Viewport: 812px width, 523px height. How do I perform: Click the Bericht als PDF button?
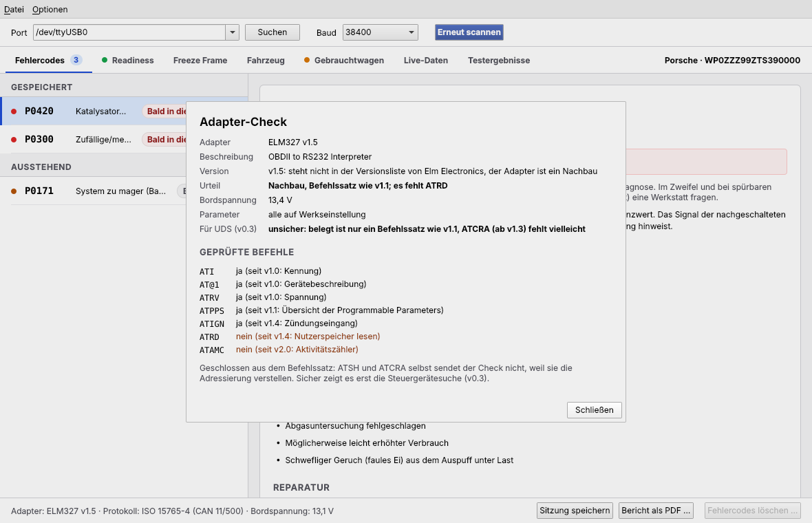pyautogui.click(x=656, y=510)
